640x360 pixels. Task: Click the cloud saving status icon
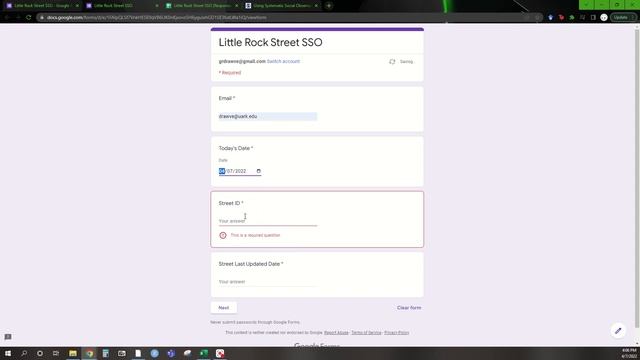(x=392, y=62)
